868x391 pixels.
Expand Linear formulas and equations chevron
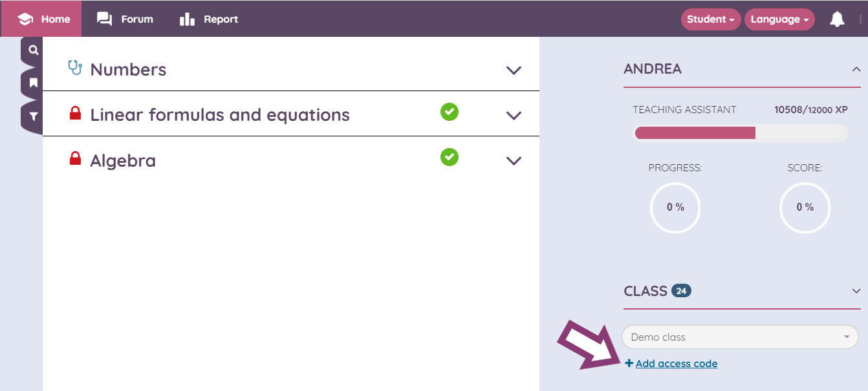pyautogui.click(x=514, y=116)
